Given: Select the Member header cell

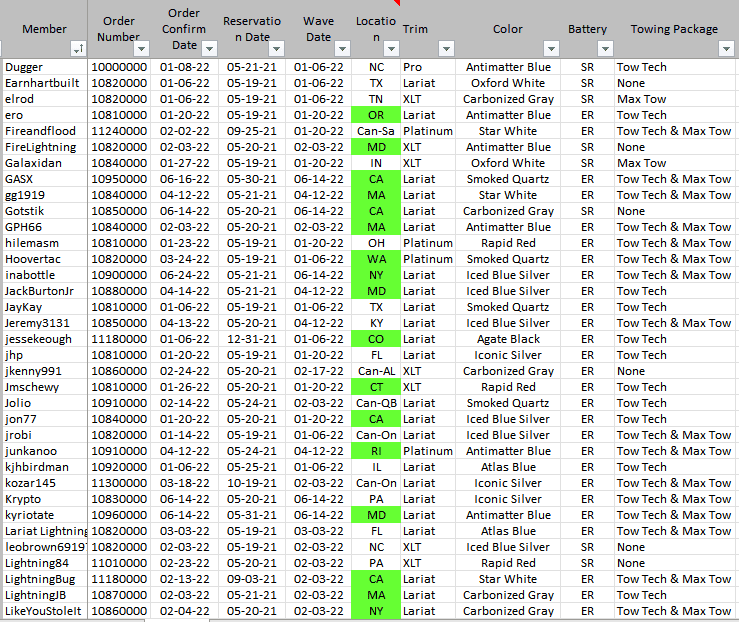Looking at the screenshot, I should coord(44,29).
